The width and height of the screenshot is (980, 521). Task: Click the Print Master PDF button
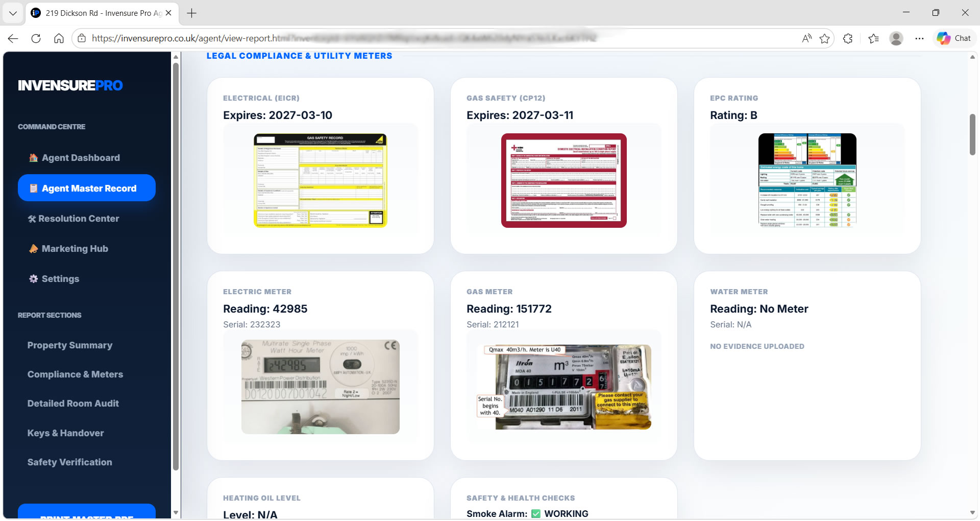(86, 511)
